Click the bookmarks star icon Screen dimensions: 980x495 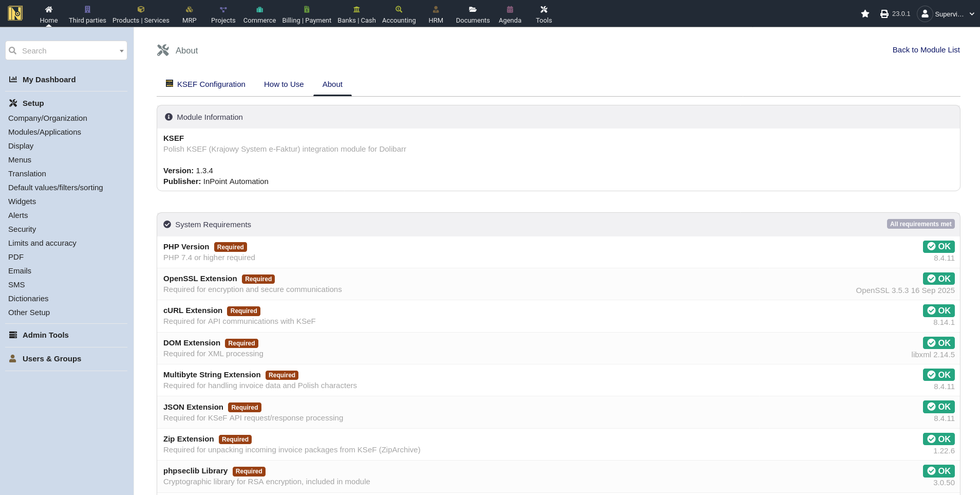point(865,14)
